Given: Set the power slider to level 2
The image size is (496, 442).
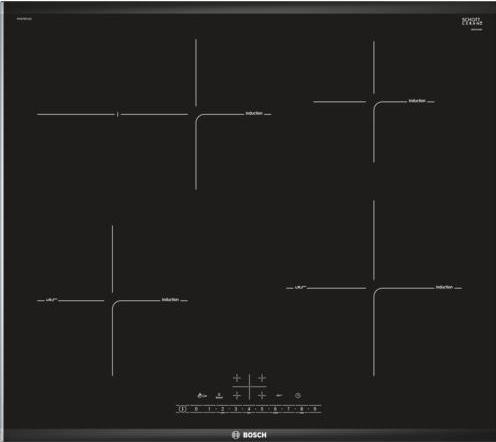Looking at the screenshot, I should 222,409.
